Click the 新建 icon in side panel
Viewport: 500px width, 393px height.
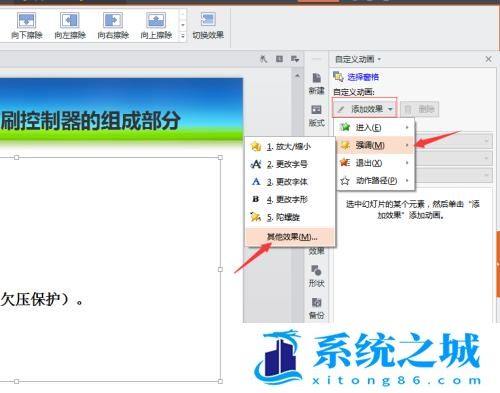pos(316,83)
